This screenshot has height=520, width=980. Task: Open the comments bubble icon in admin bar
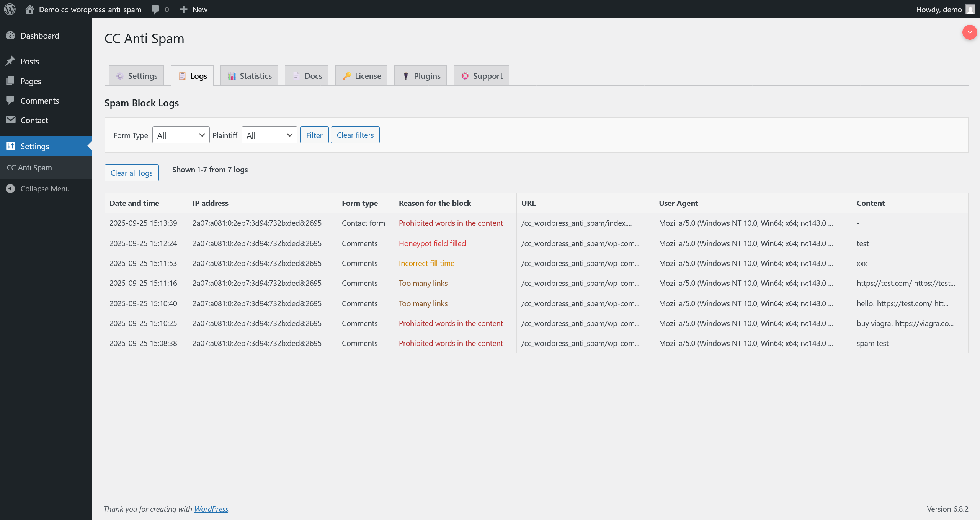point(155,9)
